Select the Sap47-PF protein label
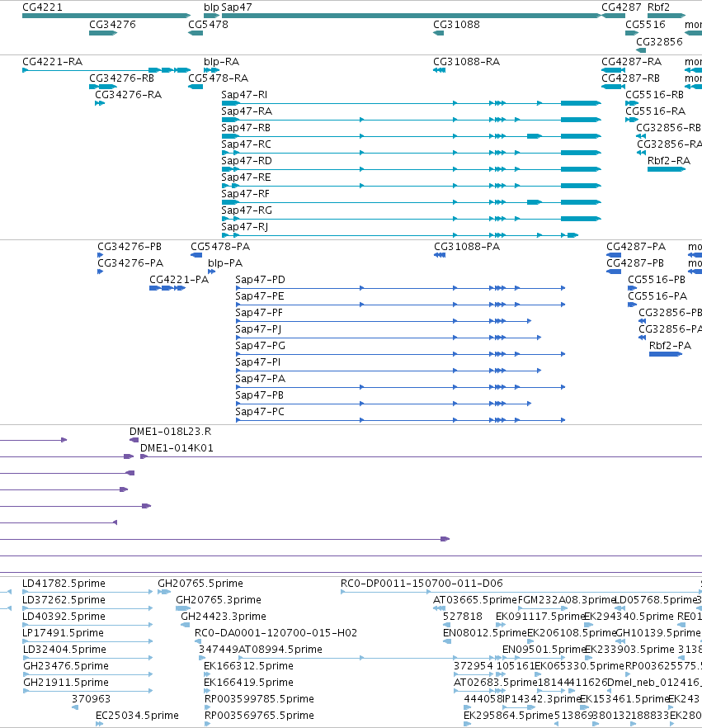This screenshot has height=728, width=702. point(259,313)
